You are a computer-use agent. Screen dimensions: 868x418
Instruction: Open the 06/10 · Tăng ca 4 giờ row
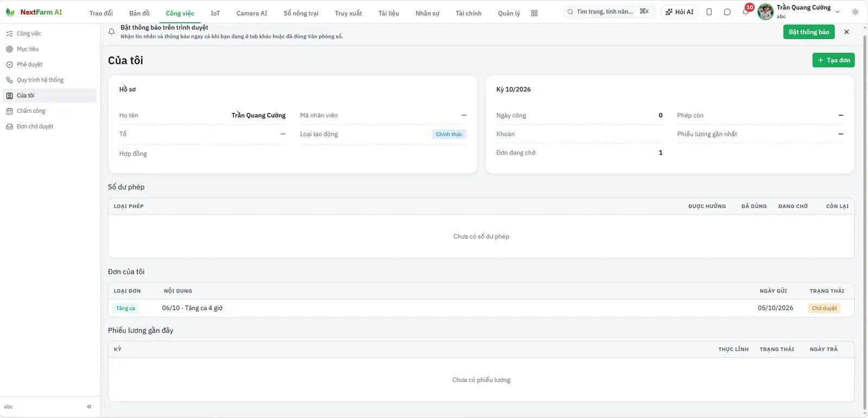[x=481, y=308]
